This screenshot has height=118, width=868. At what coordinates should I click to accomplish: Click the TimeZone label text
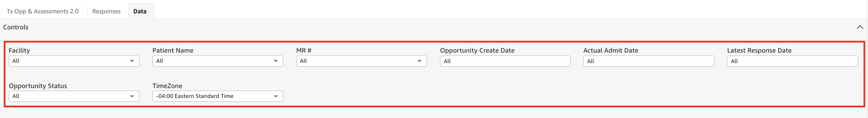click(x=167, y=86)
